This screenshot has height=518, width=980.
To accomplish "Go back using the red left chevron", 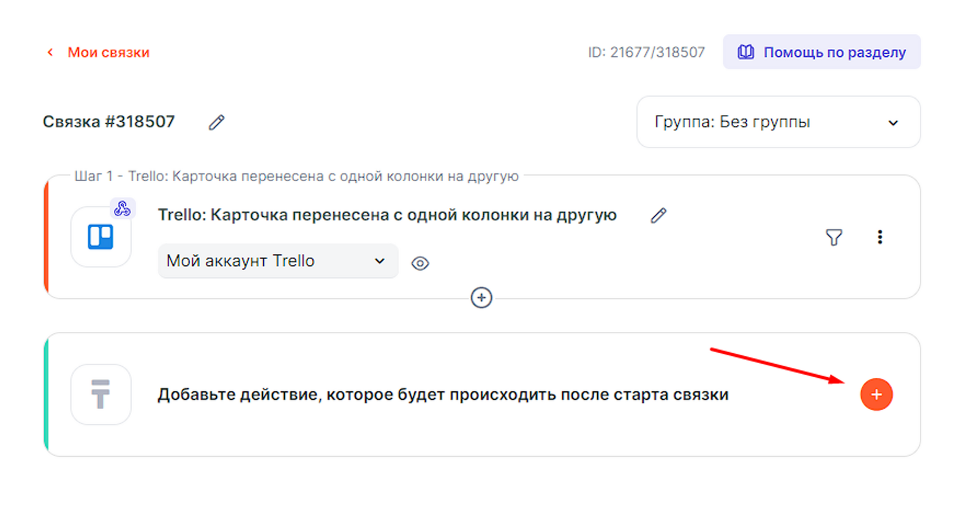I will pos(50,53).
